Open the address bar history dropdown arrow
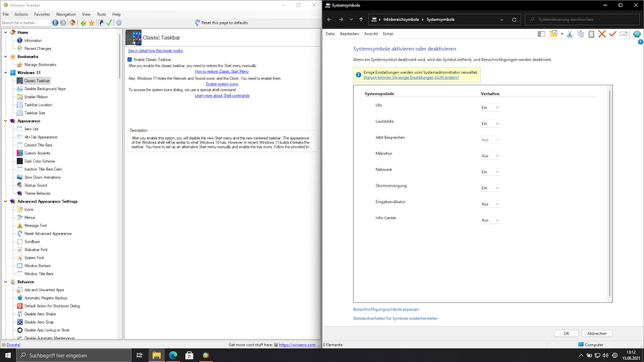644x362 pixels. tap(501, 19)
